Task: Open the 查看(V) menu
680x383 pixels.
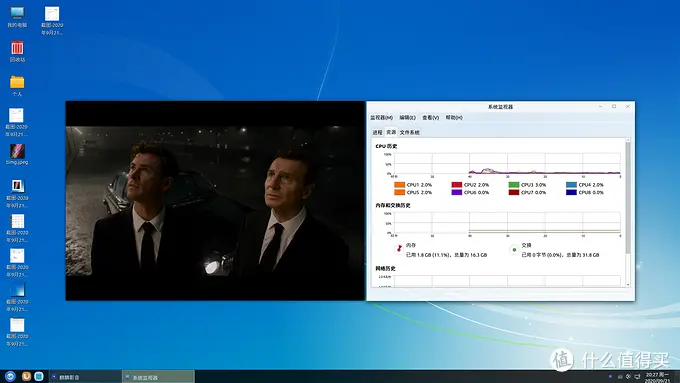Action: 430,118
